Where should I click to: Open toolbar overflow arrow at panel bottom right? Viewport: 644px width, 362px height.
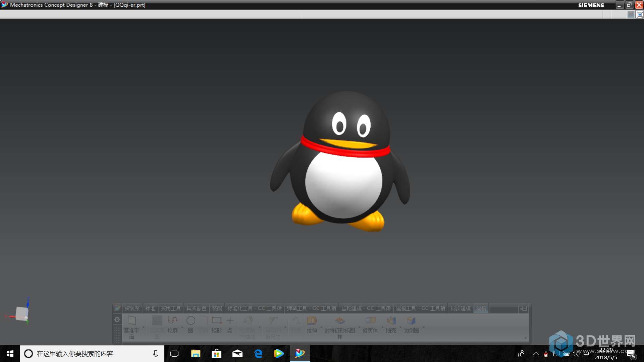[x=525, y=338]
